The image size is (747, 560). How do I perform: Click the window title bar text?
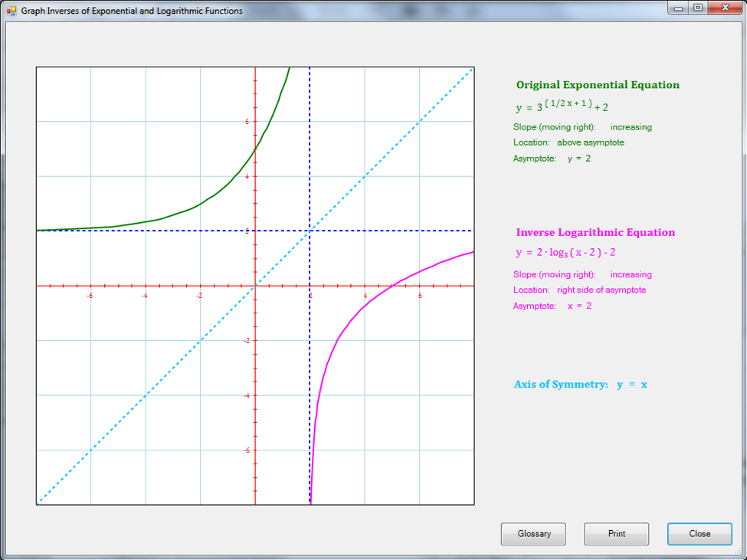(x=131, y=11)
